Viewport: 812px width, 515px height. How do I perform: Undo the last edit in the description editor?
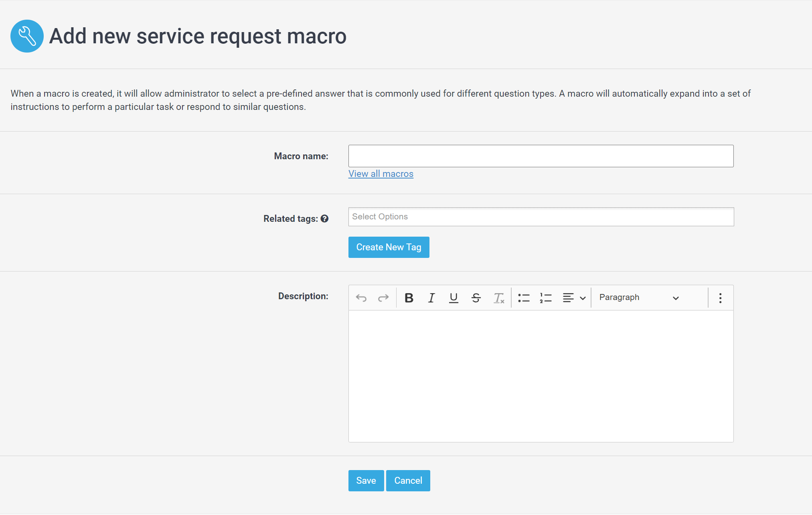(361, 298)
